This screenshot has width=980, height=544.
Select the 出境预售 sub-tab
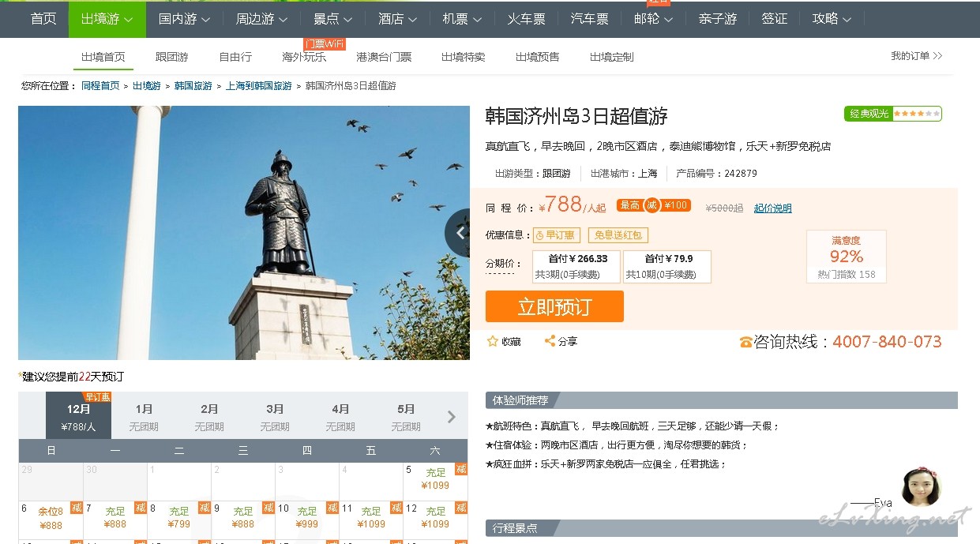pyautogui.click(x=538, y=57)
